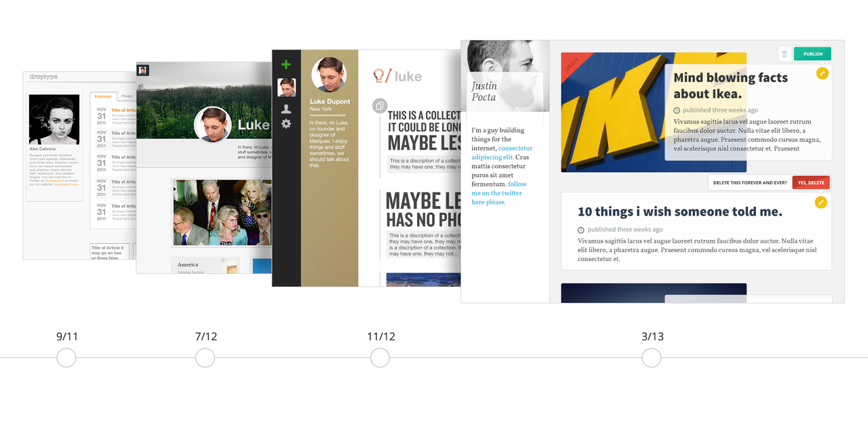
Task: Open the user profile silhouette icon
Action: pos(286,108)
